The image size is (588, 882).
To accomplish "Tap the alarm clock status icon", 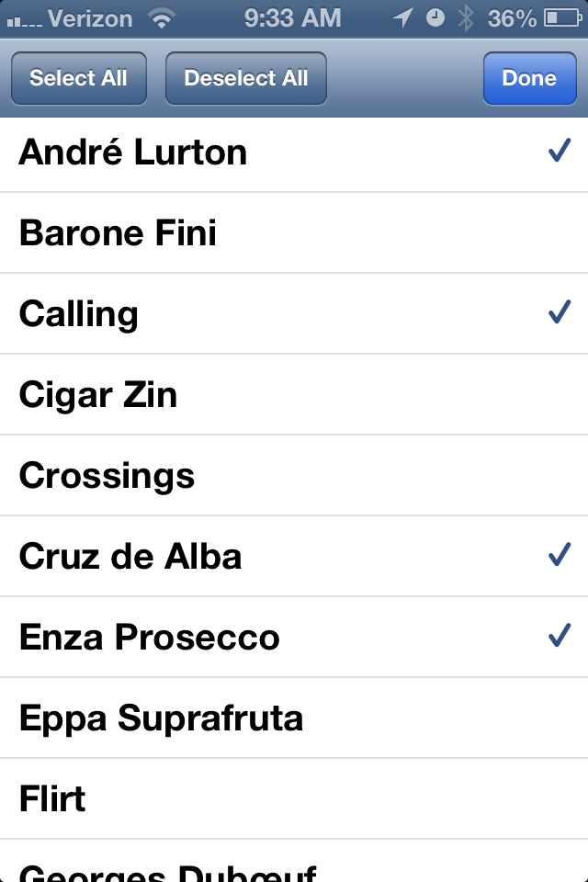I will coord(435,18).
